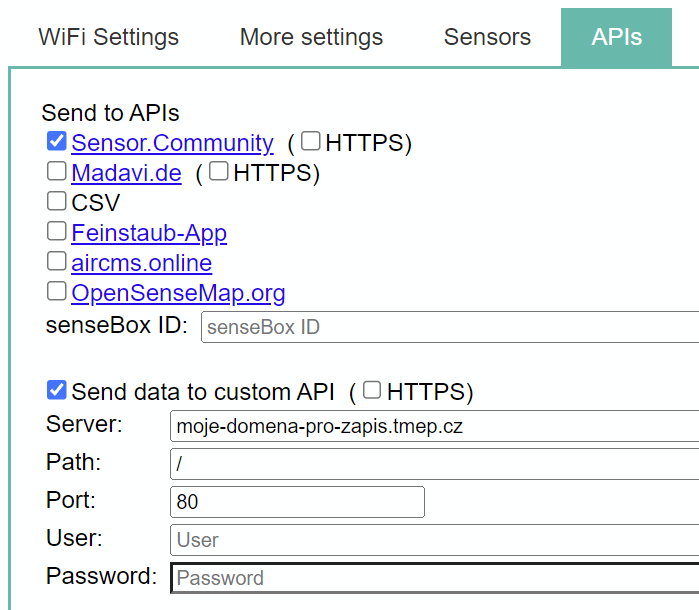
Task: Tick the CSV checkbox
Action: 57,202
